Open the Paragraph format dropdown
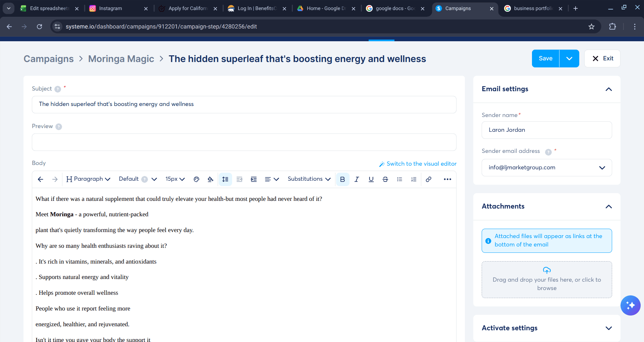The image size is (644, 342). click(x=89, y=179)
